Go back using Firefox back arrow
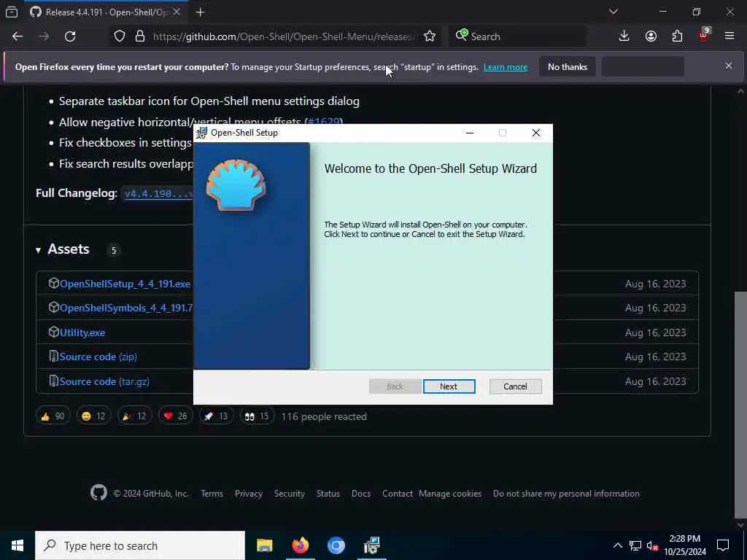The image size is (747, 560). 18,36
